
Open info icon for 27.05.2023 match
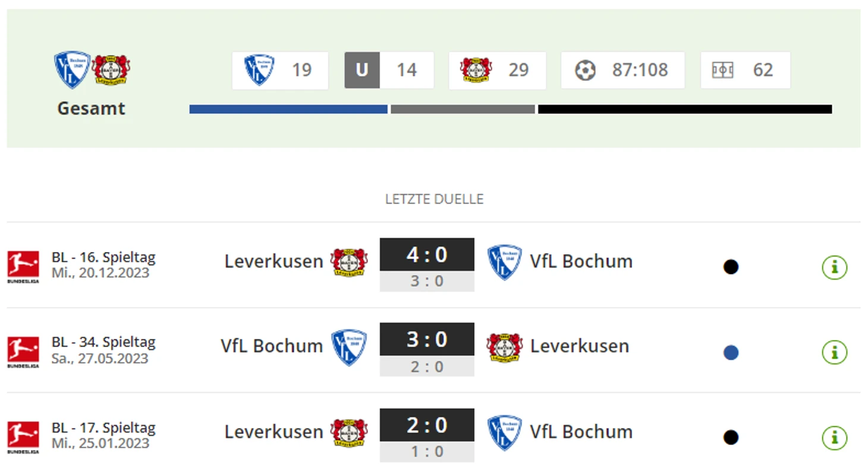pyautogui.click(x=834, y=353)
